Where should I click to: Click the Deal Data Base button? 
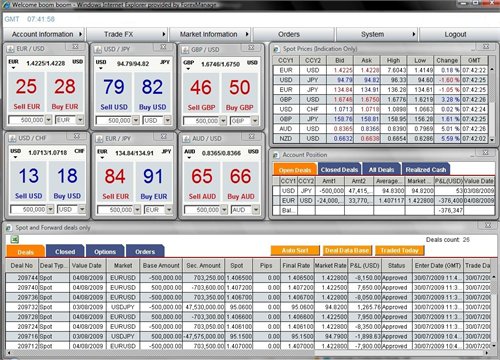pyautogui.click(x=347, y=250)
